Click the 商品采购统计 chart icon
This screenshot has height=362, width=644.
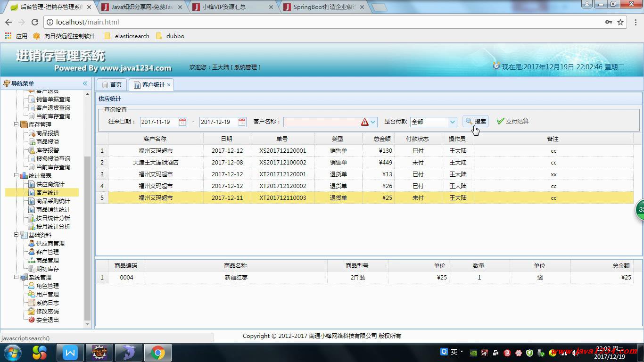32,201
